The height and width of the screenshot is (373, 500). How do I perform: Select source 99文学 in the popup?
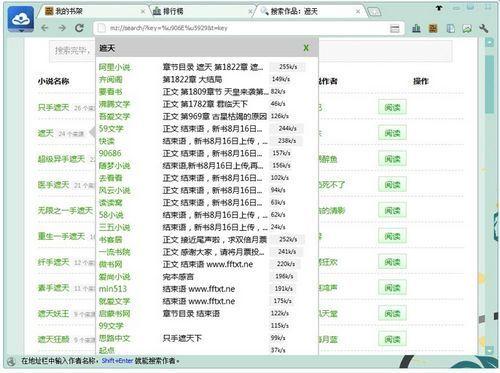pyautogui.click(x=111, y=326)
